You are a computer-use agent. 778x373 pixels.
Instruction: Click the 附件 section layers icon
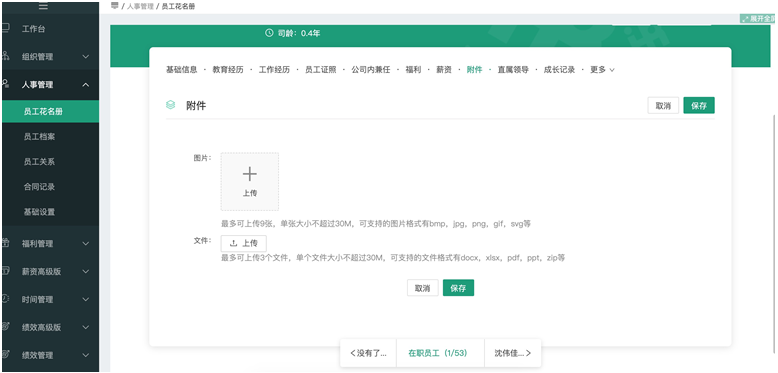pyautogui.click(x=171, y=105)
